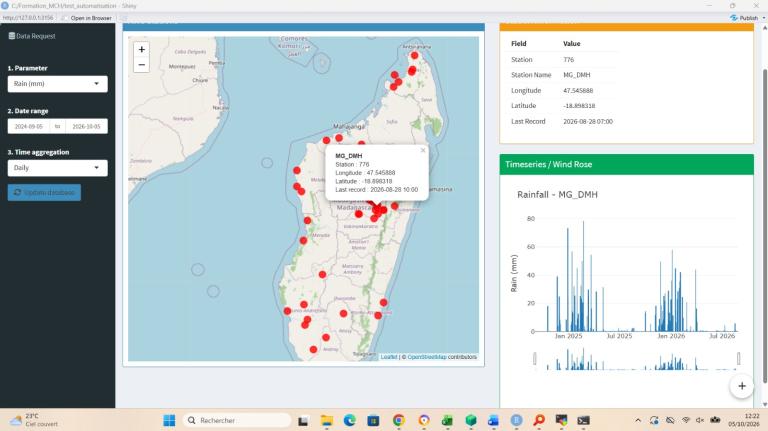Click the Last Record value 2026-08-28 07:00
This screenshot has width=768, height=431.
click(x=588, y=121)
